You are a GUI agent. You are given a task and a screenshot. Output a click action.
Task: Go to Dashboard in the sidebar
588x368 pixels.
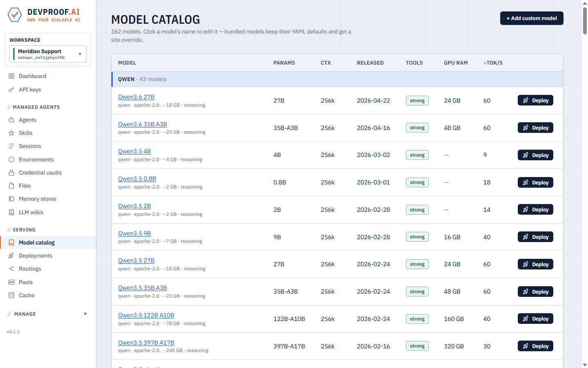[48, 76]
